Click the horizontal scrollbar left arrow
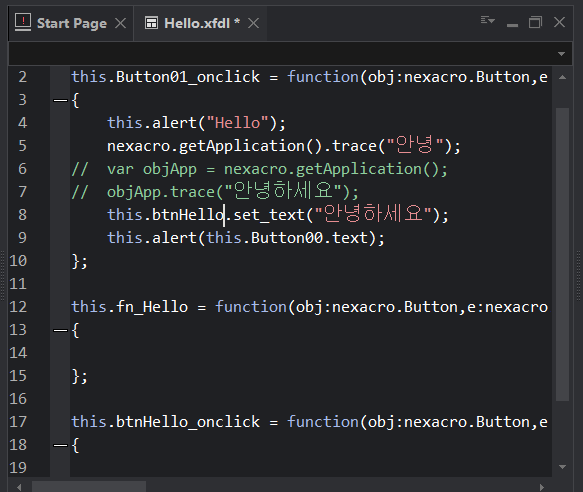 [x=19, y=487]
